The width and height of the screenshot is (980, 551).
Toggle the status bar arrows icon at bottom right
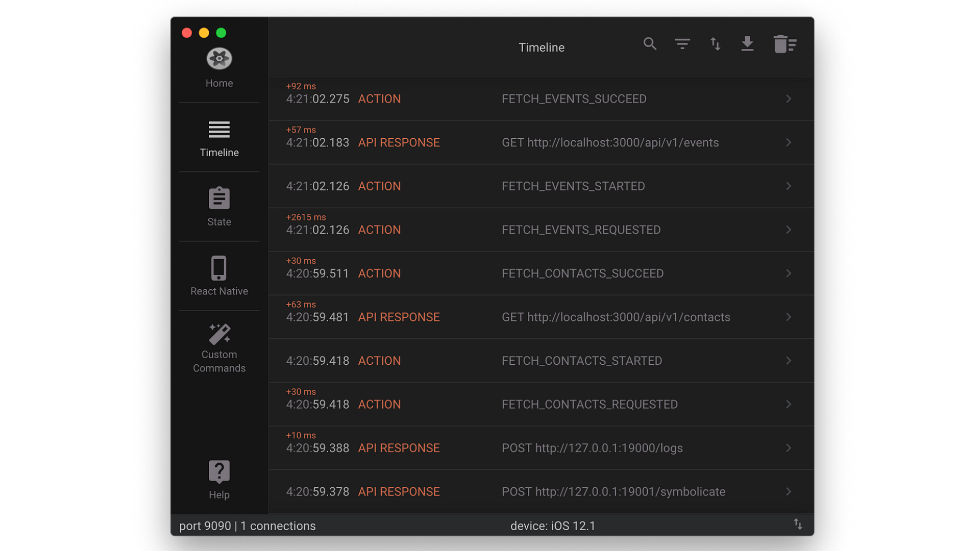pos(798,524)
